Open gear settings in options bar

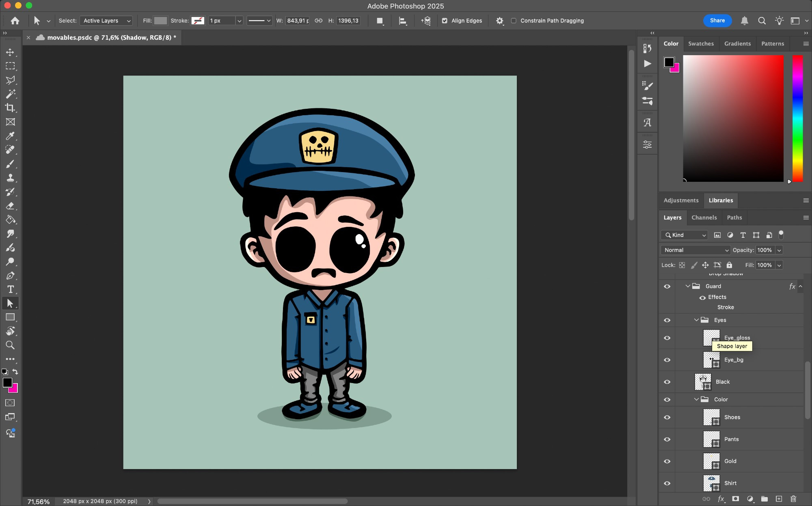click(x=500, y=21)
